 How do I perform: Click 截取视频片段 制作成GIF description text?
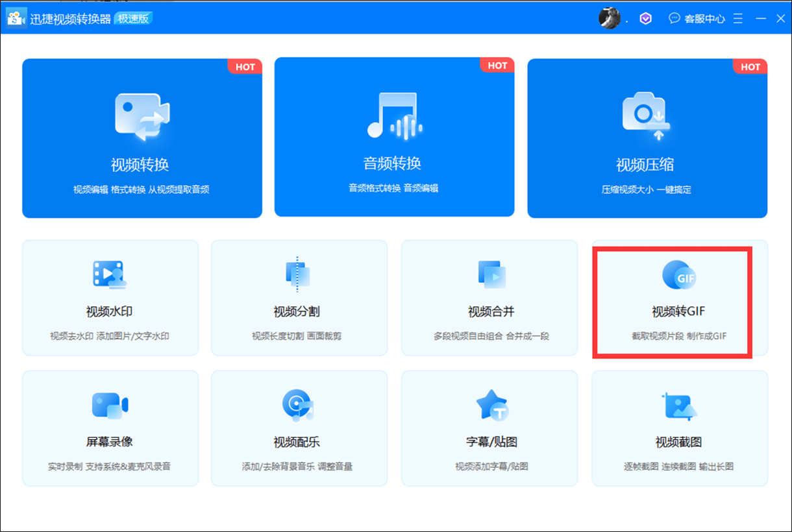tap(679, 336)
